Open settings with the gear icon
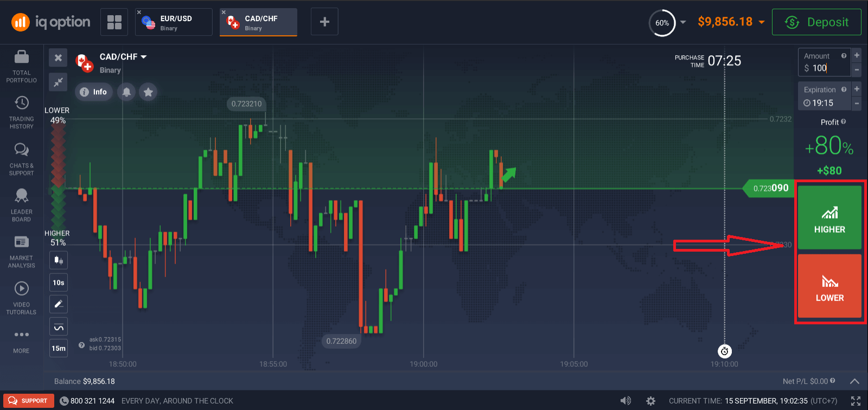The image size is (868, 410). (x=650, y=401)
